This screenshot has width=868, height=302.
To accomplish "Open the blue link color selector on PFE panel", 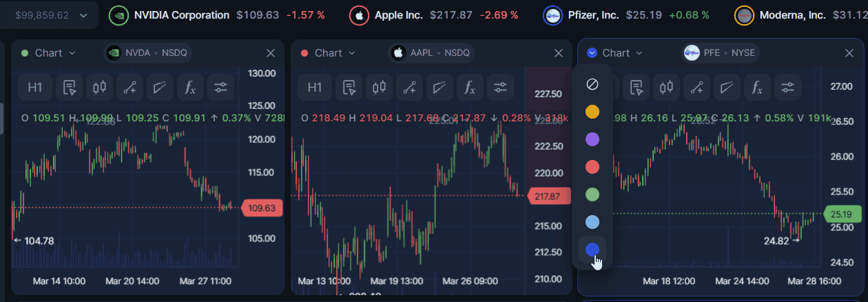I will [592, 53].
